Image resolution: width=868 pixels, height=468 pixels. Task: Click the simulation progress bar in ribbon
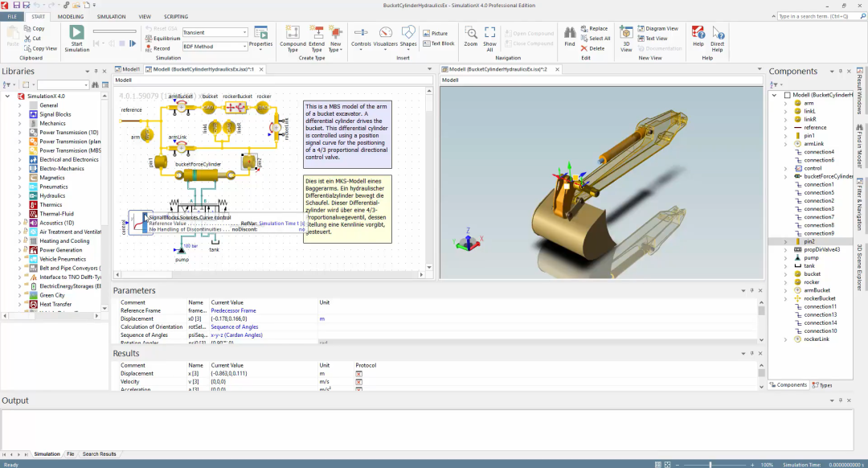[x=114, y=31]
